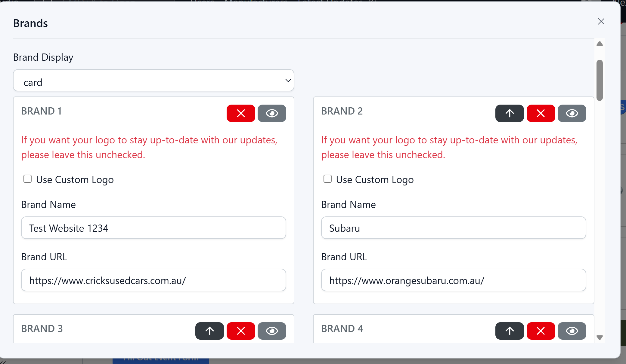Focus the Subaru Brand Name field
This screenshot has width=626, height=364.
pyautogui.click(x=454, y=228)
